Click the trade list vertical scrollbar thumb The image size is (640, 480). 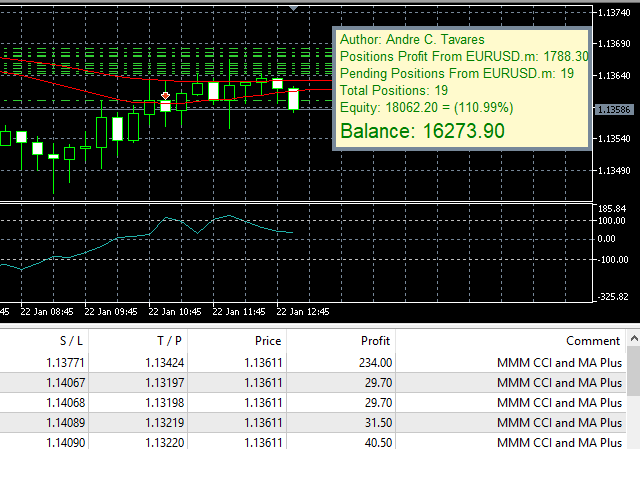(634, 371)
